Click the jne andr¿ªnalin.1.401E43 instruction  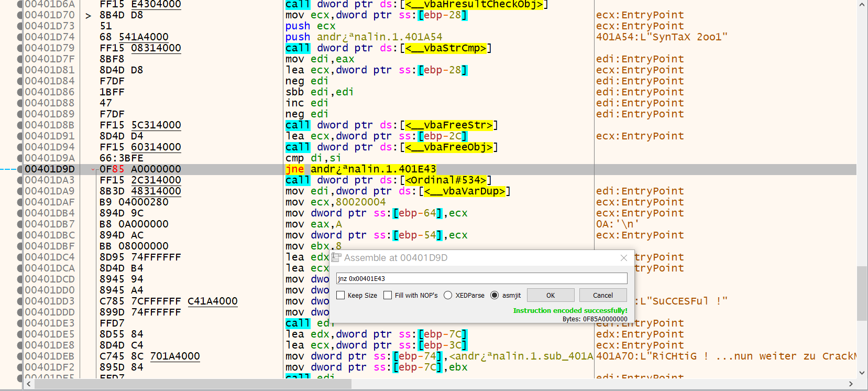[361, 169]
